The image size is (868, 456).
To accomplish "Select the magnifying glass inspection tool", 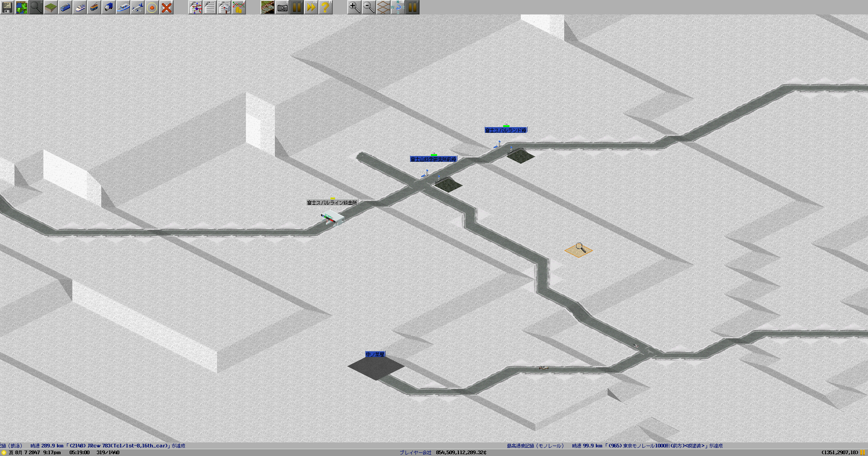I will [36, 7].
